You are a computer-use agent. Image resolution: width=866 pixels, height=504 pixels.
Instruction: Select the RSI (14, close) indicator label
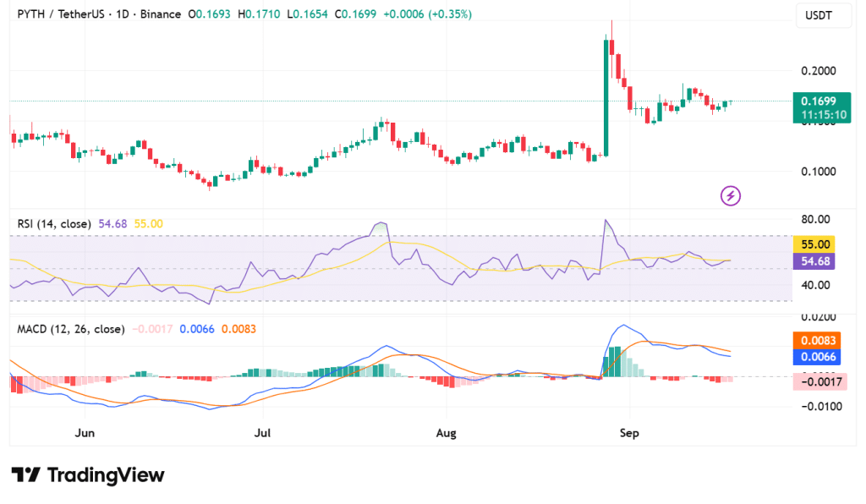tap(55, 223)
